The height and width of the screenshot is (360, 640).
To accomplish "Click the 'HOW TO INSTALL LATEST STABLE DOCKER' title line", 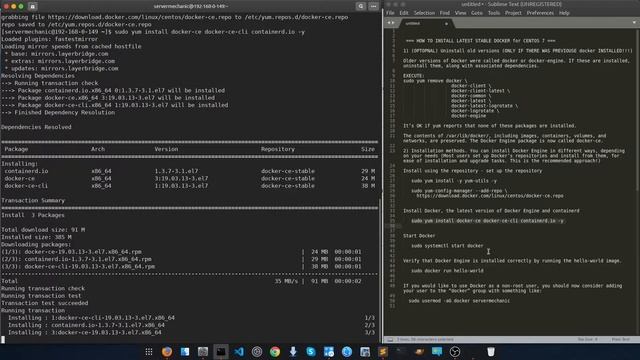I will click(x=480, y=41).
